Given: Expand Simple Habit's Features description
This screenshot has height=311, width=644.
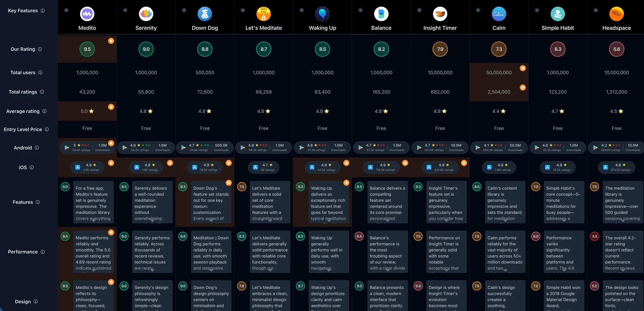Looking at the screenshot, I should (x=564, y=221).
